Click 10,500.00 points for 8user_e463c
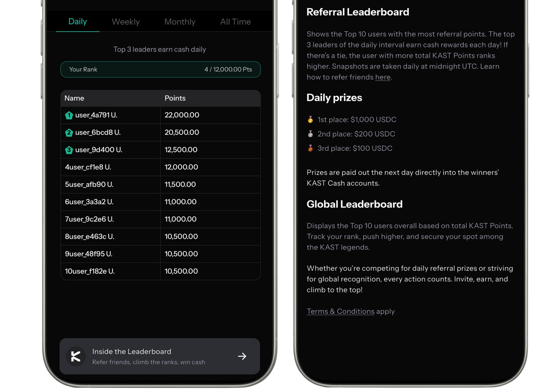Image resolution: width=558 pixels, height=392 pixels. [181, 237]
